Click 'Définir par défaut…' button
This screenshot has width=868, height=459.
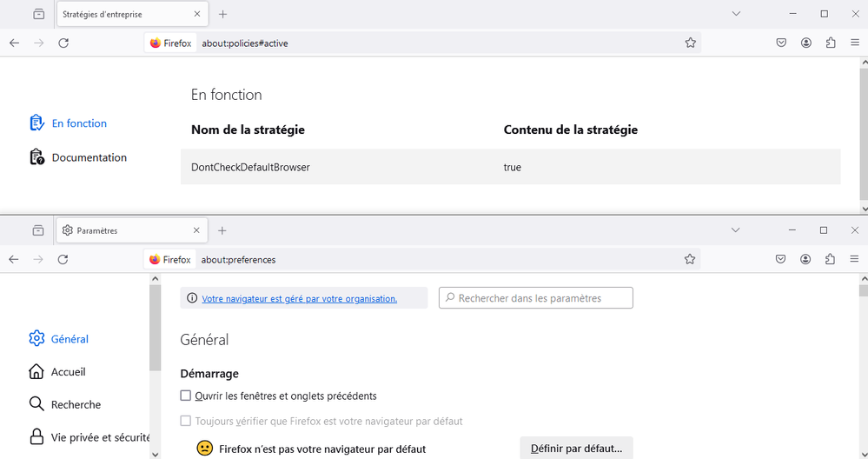click(x=576, y=448)
